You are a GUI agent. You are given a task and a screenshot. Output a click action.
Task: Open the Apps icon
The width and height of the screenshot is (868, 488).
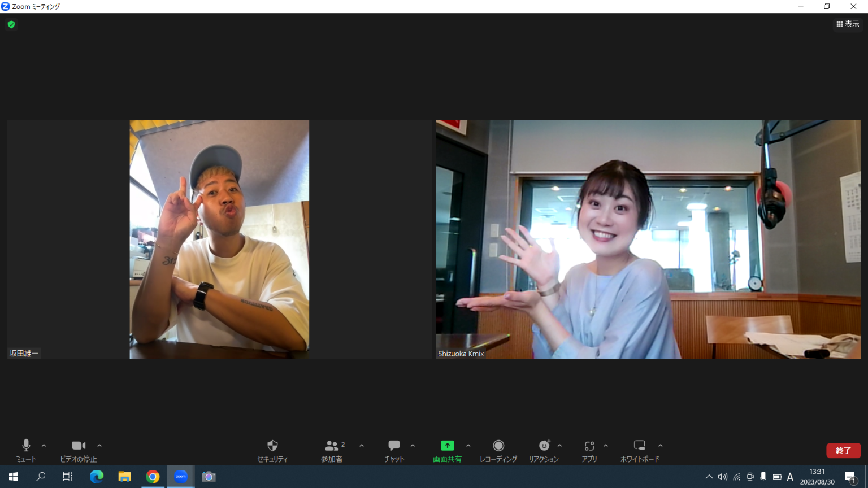[589, 446]
